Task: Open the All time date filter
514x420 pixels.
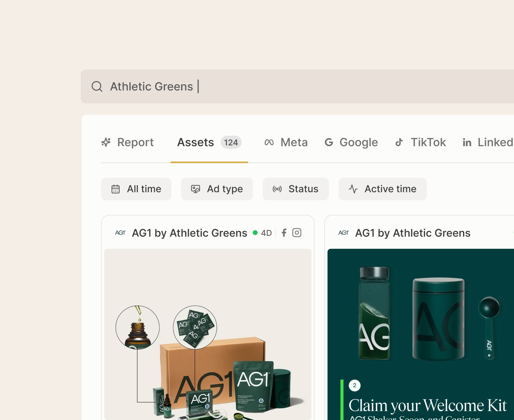Action: 136,189
